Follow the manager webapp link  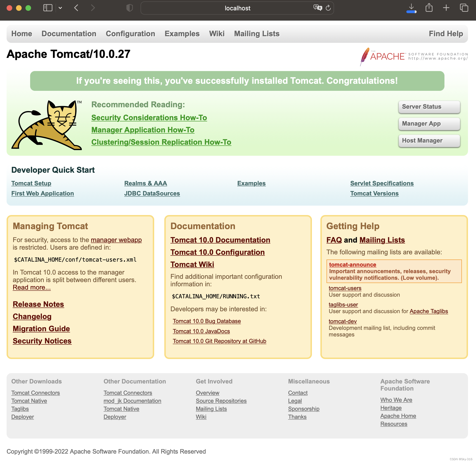(x=116, y=240)
